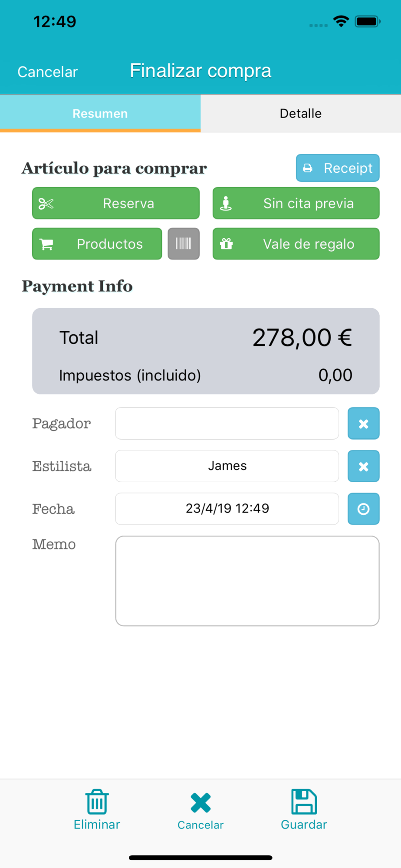
Task: Clear the Pagador field with X button
Action: pos(363,423)
